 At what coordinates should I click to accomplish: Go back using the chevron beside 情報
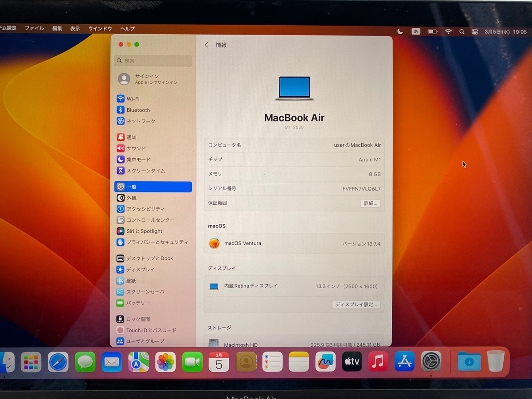207,45
